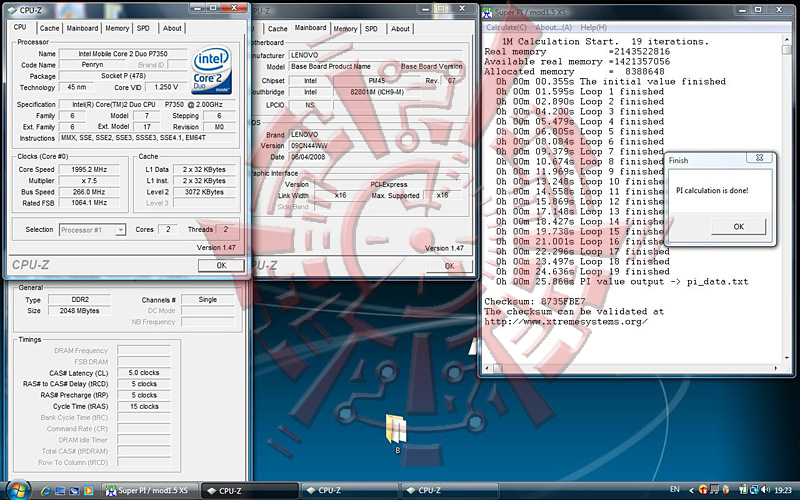Viewport: 800px width, 500px height.
Task: Open Cache tab in middle CPU-Z window
Action: tap(278, 29)
